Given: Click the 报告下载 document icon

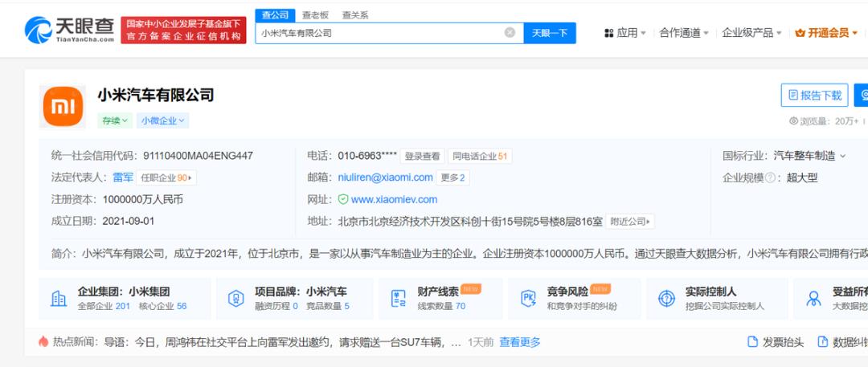Looking at the screenshot, I should coord(792,96).
